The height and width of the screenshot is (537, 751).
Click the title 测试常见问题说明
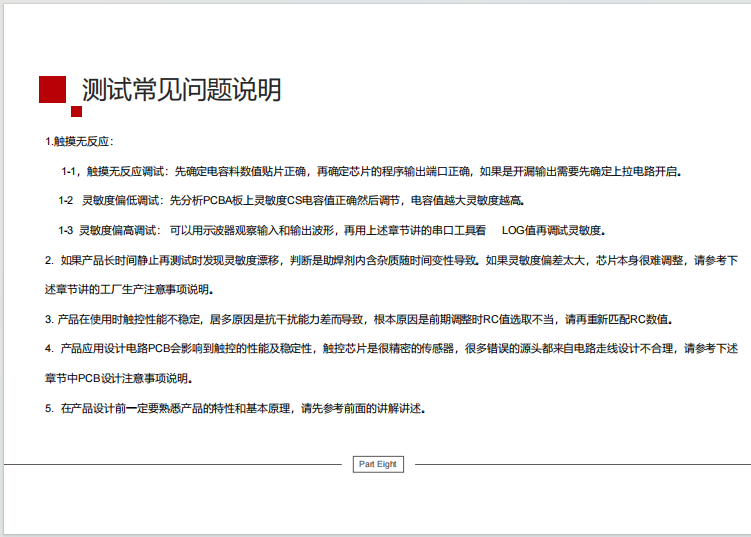point(181,90)
